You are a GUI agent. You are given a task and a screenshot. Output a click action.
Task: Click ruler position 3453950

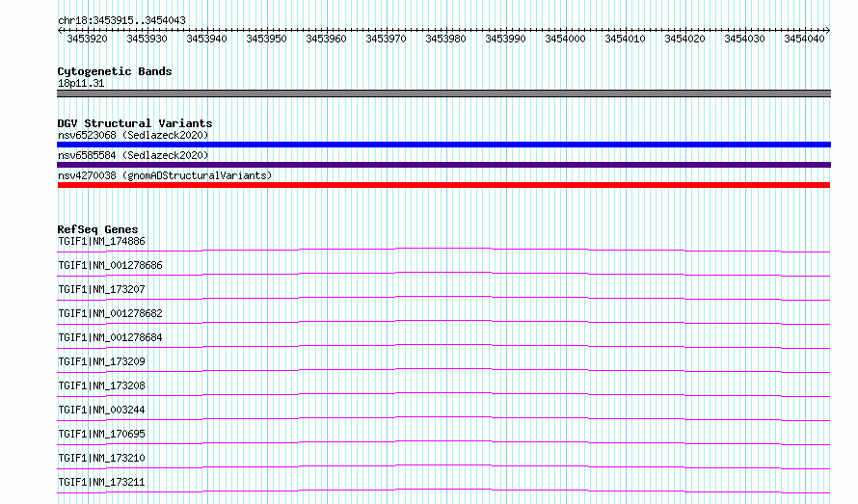[x=266, y=39]
